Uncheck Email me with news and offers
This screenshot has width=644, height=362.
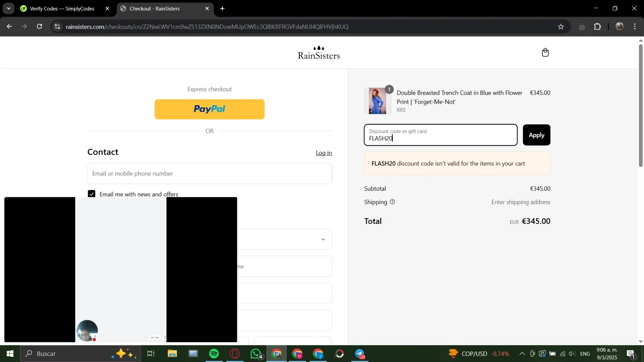click(91, 194)
